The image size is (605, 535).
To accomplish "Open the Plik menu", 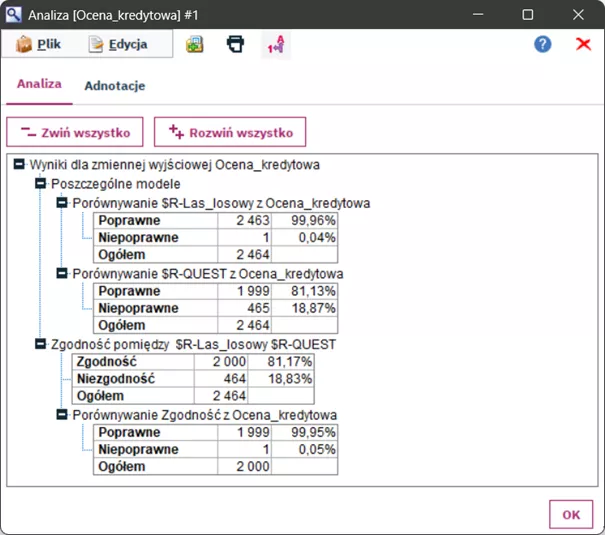I will click(39, 44).
